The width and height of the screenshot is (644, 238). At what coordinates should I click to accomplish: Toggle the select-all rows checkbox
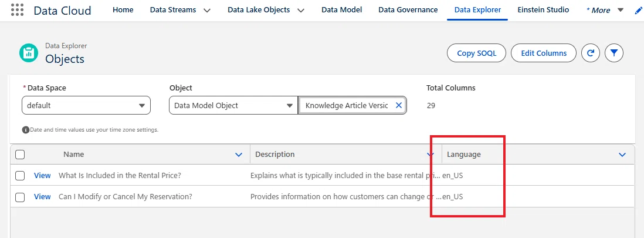point(20,155)
